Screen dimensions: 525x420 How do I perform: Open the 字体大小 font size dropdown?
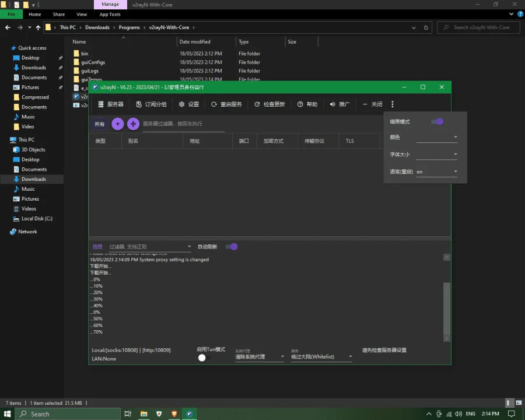click(436, 155)
